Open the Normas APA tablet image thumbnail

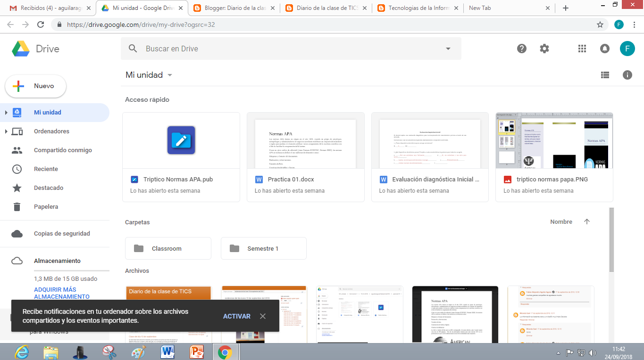click(455, 314)
